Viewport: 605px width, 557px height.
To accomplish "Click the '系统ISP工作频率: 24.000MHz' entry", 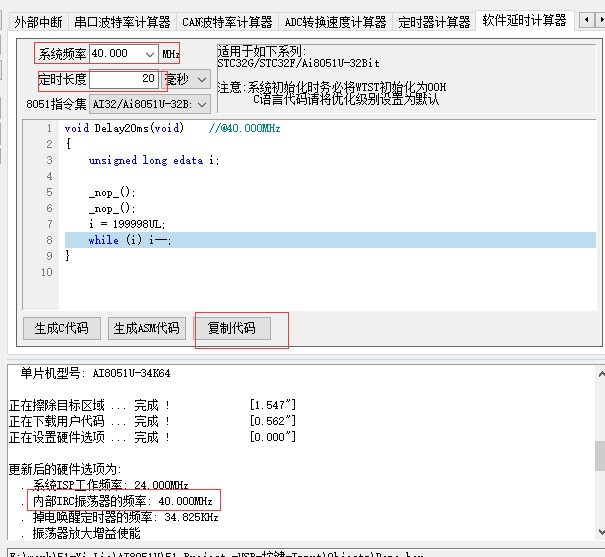I will [x=110, y=484].
